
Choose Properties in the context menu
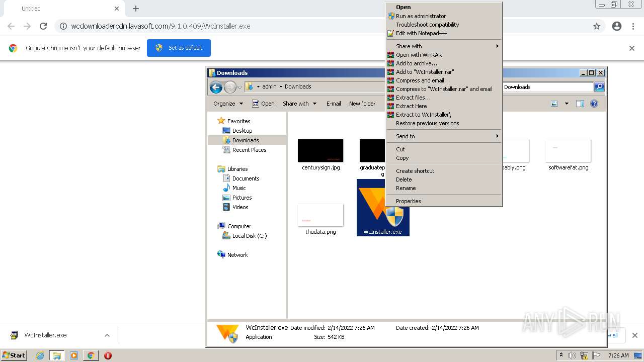(x=444, y=201)
